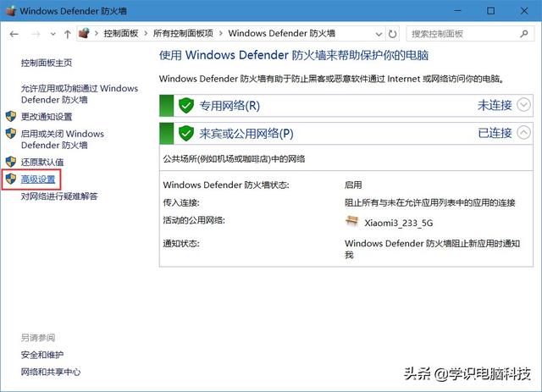Go up one level with Up arrow

tap(68, 34)
